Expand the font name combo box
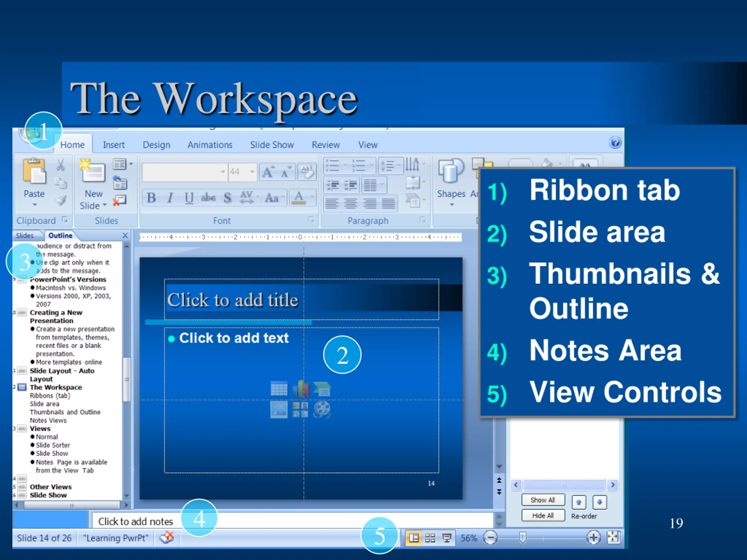Image resolution: width=747 pixels, height=560 pixels. (223, 172)
